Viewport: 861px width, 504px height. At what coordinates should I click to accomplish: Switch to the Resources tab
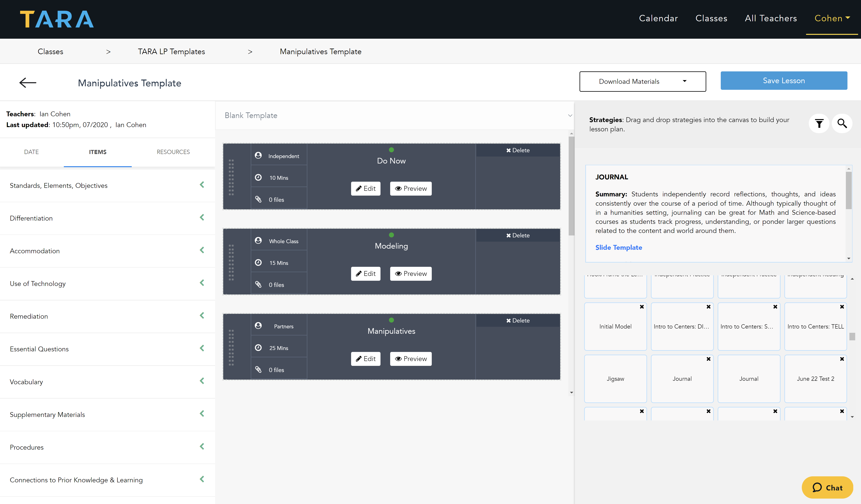(173, 152)
